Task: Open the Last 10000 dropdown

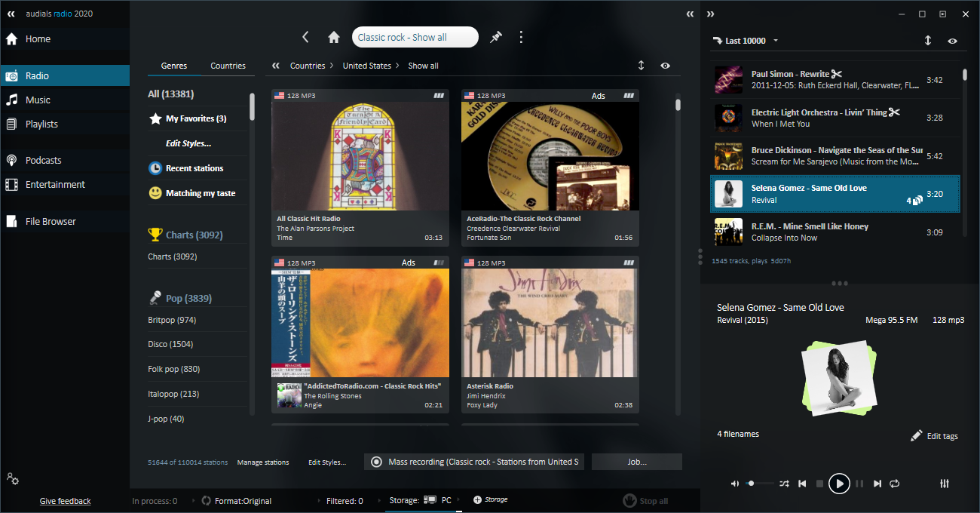Action: point(746,41)
